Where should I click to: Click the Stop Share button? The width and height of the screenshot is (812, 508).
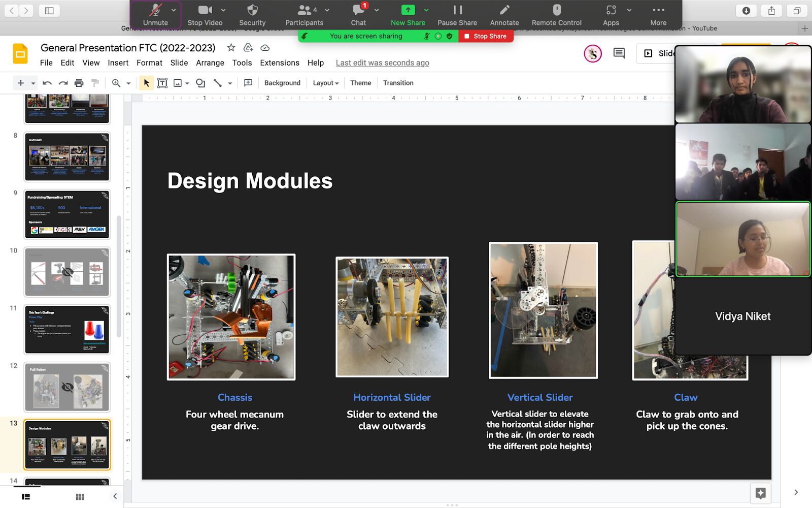[486, 36]
